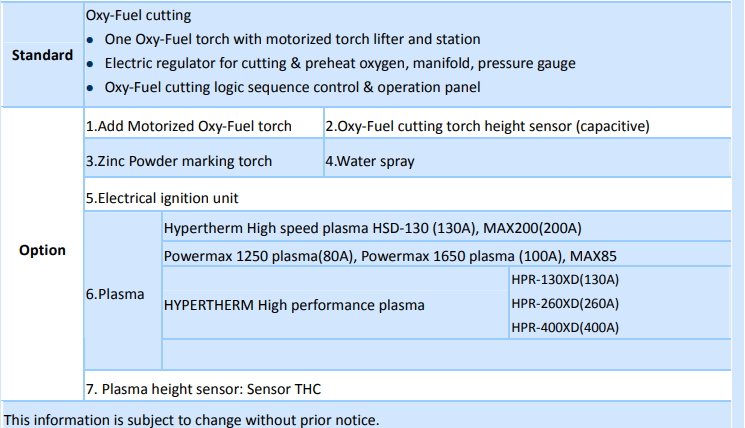The width and height of the screenshot is (745, 428).
Task: Click the "Oxy-Fuel cutting" heading text
Action: (x=138, y=16)
